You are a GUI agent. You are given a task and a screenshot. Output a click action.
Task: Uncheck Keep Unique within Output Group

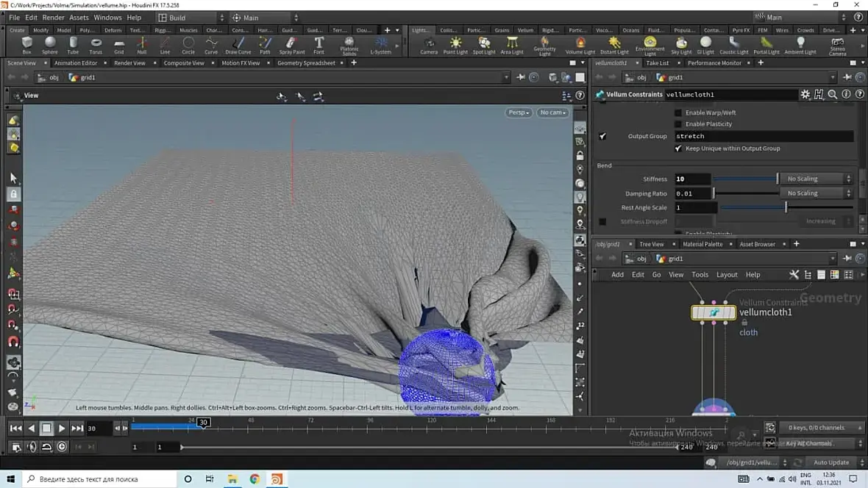coord(678,148)
